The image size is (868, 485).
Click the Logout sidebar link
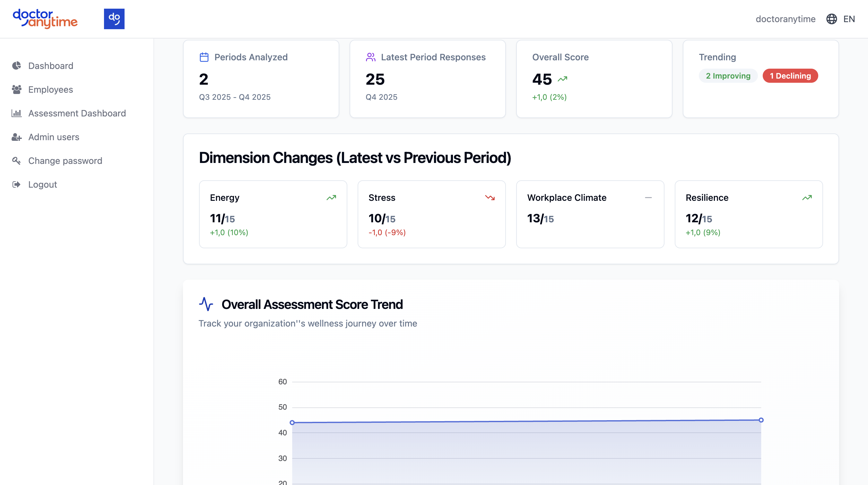coord(42,184)
